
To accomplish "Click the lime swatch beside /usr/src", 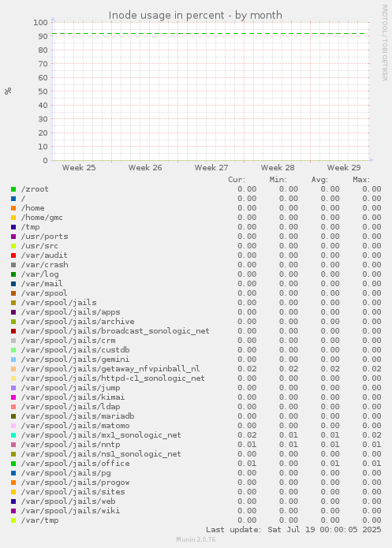I will coord(13,246).
